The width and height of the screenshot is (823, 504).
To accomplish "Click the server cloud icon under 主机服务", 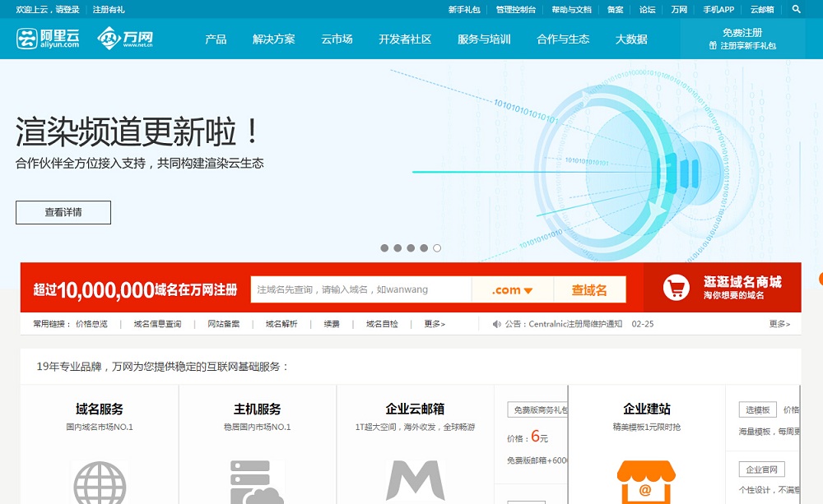I will pyautogui.click(x=257, y=483).
